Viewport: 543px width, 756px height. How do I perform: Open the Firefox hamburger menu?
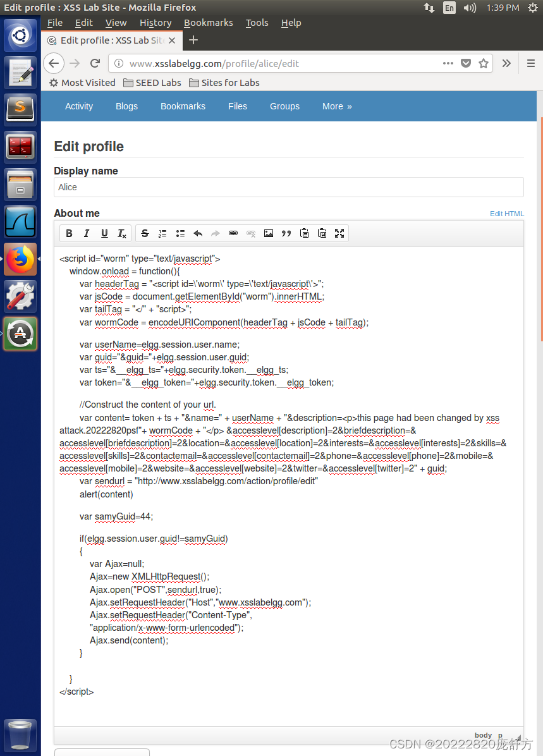(531, 63)
